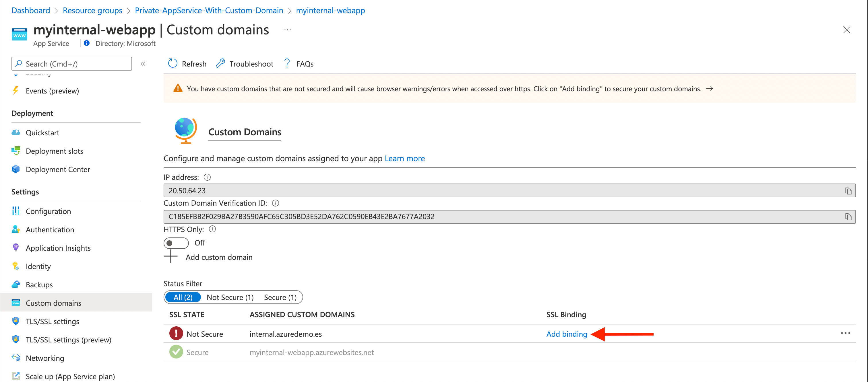This screenshot has width=868, height=382.
Task: Click the Refresh toolbar icon
Action: click(173, 63)
